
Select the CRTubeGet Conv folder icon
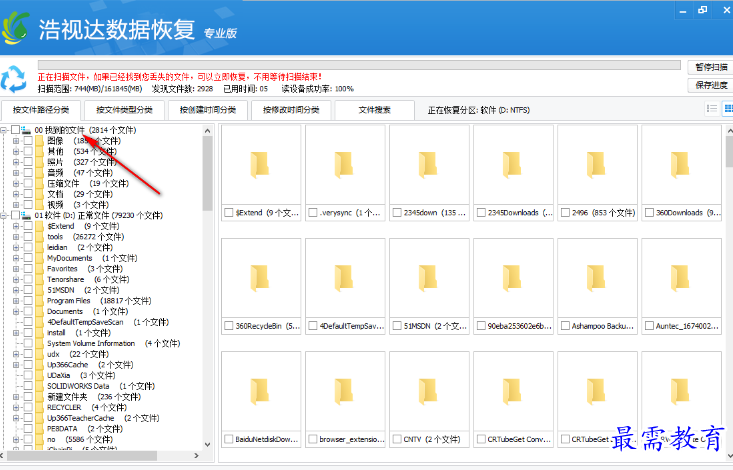tap(513, 391)
